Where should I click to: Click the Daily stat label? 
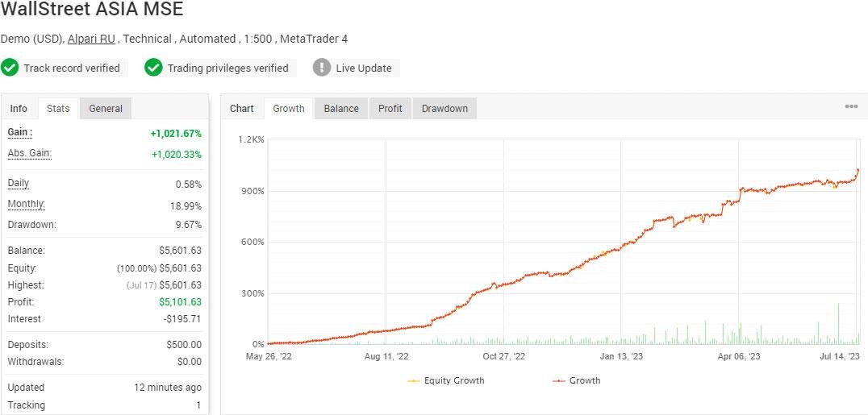19,183
